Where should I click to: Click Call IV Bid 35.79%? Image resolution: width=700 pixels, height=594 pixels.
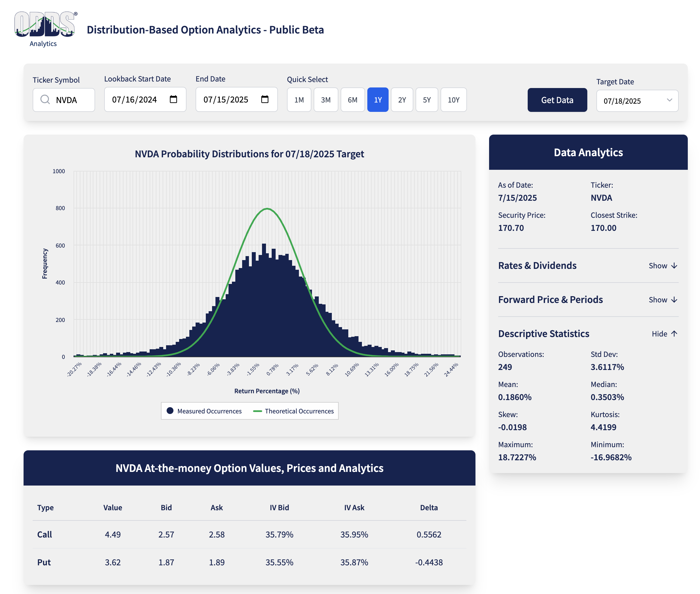pyautogui.click(x=279, y=534)
